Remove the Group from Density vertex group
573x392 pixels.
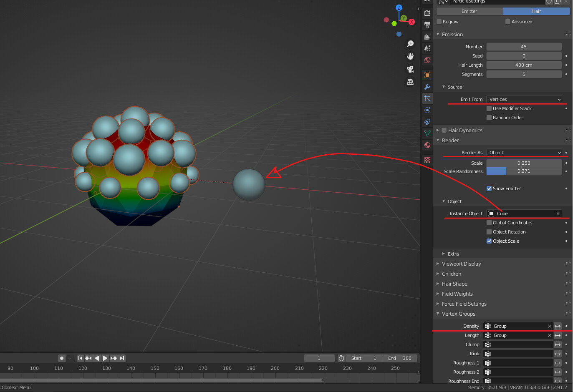point(550,326)
